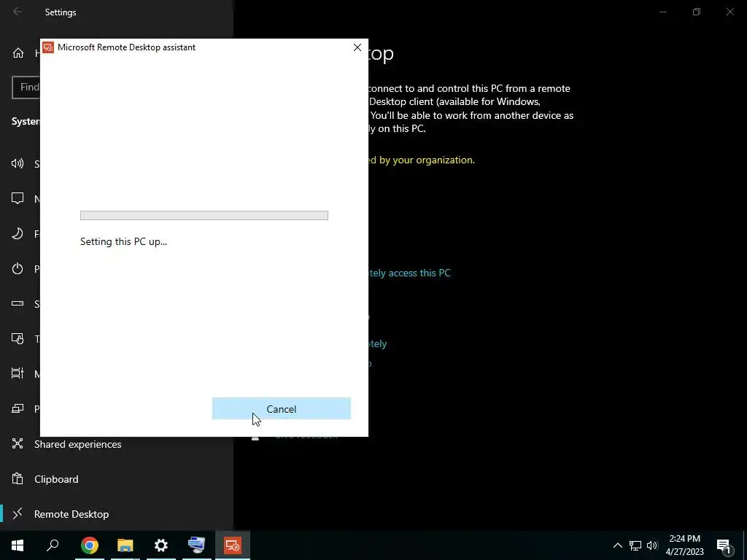The width and height of the screenshot is (747, 560).
Task: Cancel the Remote Desktop assistant setup
Action: coord(281,408)
